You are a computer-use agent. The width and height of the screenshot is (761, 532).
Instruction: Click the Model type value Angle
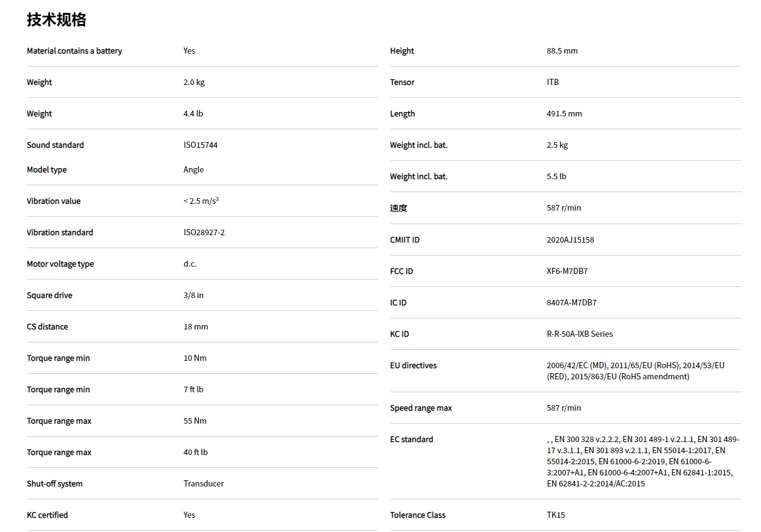point(193,169)
